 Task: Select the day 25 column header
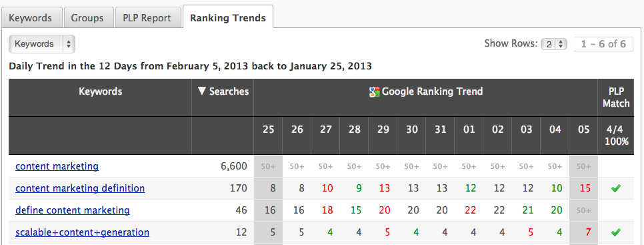click(x=268, y=130)
